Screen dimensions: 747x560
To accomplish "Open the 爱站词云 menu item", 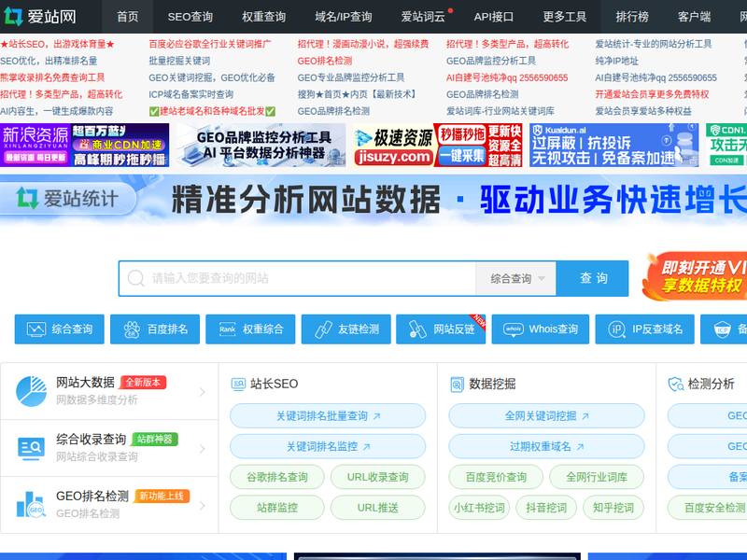I will click(x=423, y=17).
